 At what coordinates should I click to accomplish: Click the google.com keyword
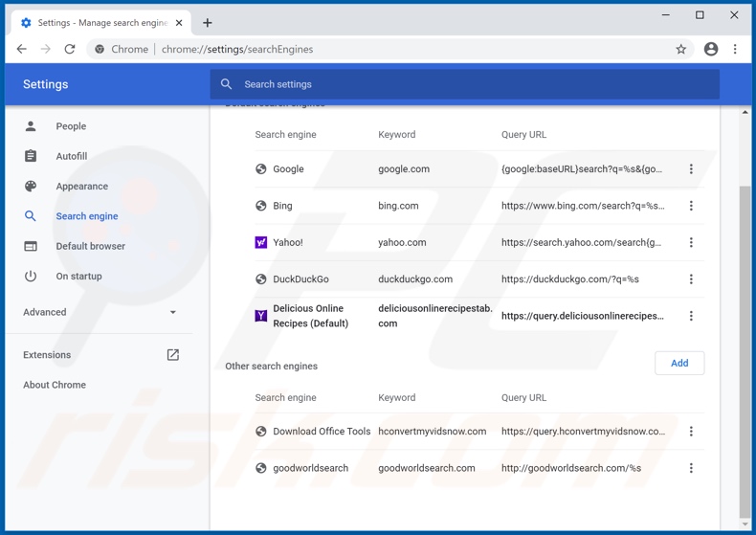404,169
